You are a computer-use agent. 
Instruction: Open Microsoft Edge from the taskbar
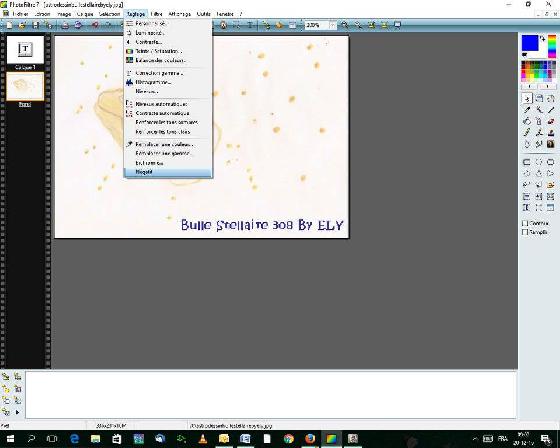[x=74, y=439]
